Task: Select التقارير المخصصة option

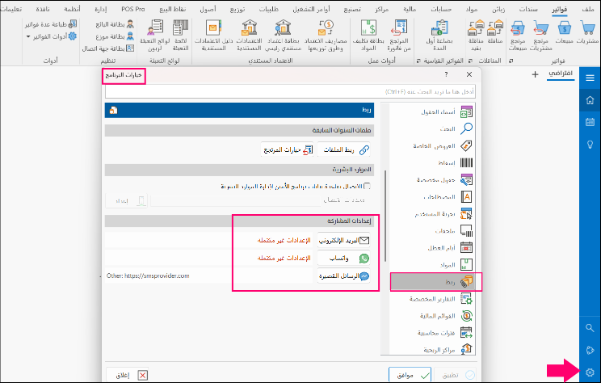Action: coord(432,299)
